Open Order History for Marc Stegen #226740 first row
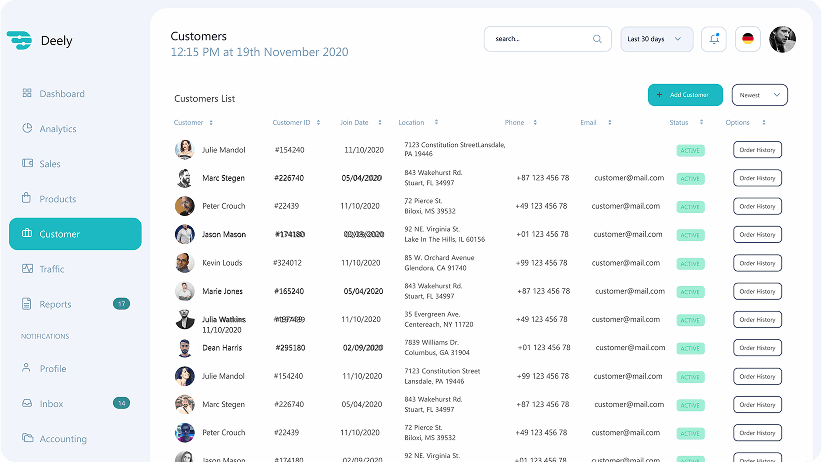Viewport: 822px width, 462px height. click(758, 178)
